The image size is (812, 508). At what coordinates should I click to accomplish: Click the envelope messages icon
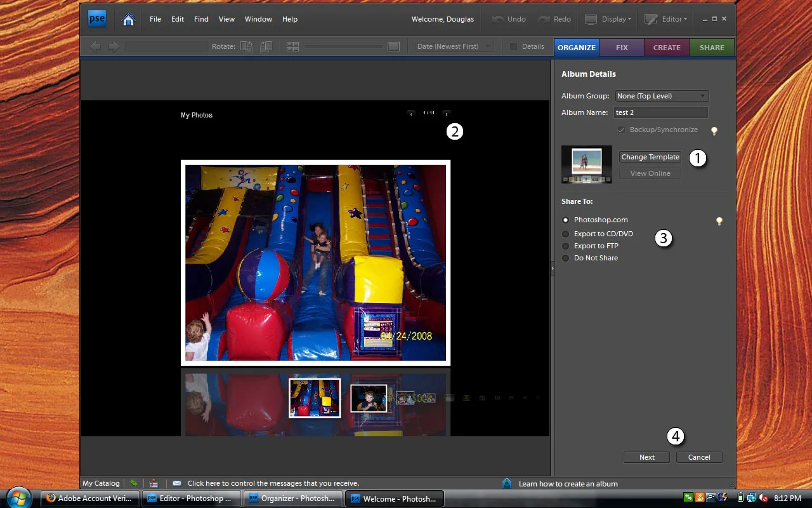pos(177,483)
